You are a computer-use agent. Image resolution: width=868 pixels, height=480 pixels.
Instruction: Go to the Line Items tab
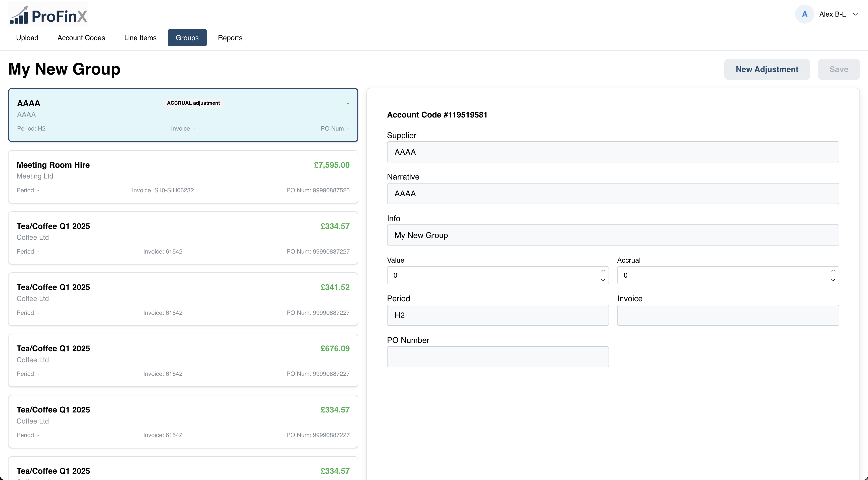click(x=140, y=38)
